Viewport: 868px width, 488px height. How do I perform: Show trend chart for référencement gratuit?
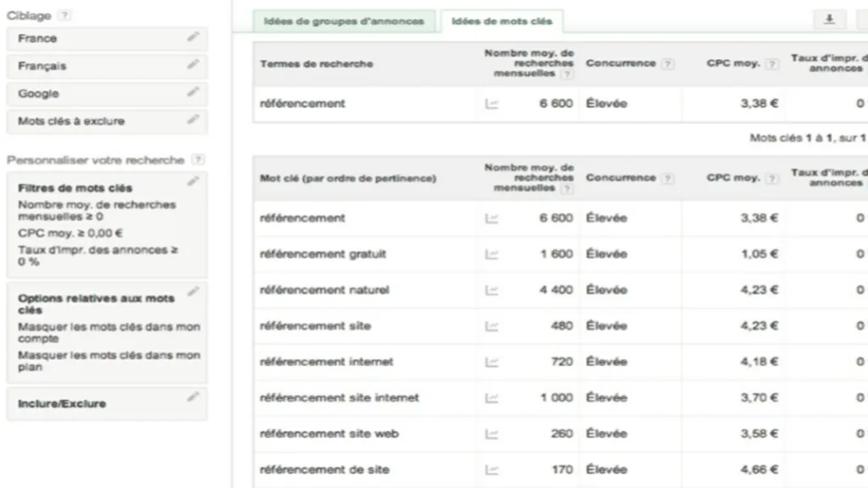point(492,254)
